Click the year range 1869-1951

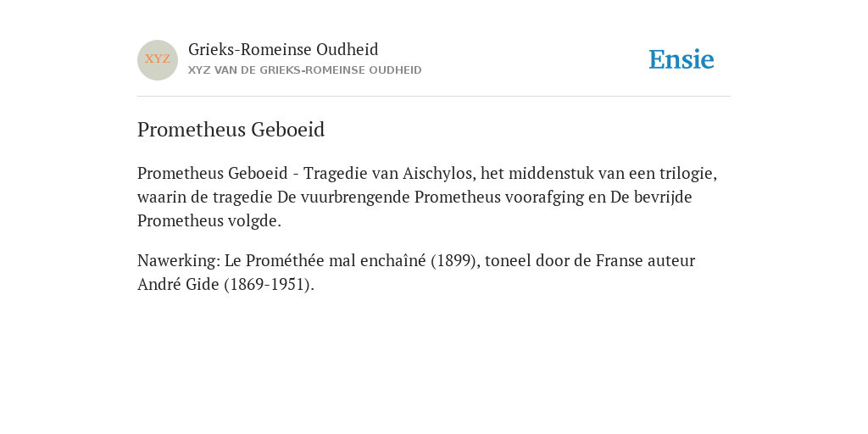pos(269,285)
